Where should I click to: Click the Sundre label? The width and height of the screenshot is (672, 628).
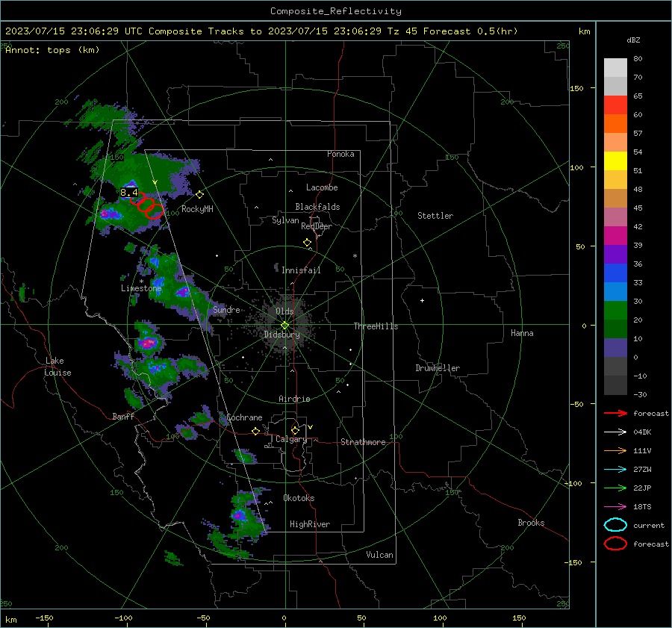point(226,309)
